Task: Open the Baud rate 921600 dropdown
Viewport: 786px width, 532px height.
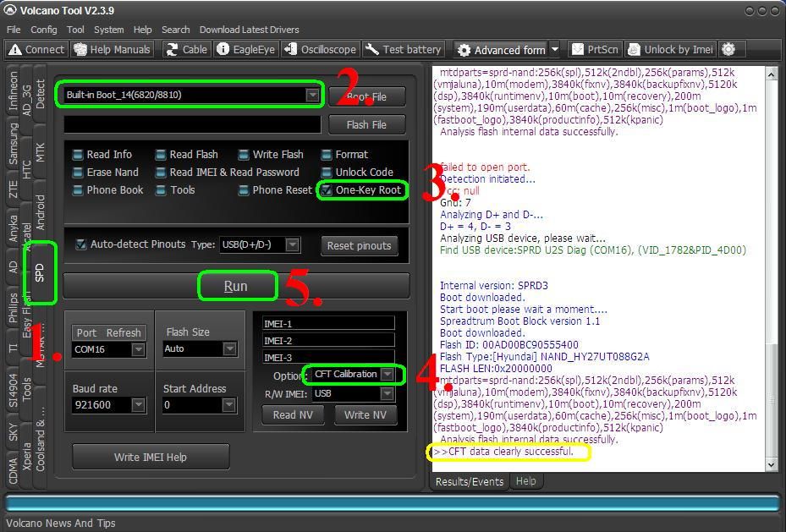Action: pos(139,405)
